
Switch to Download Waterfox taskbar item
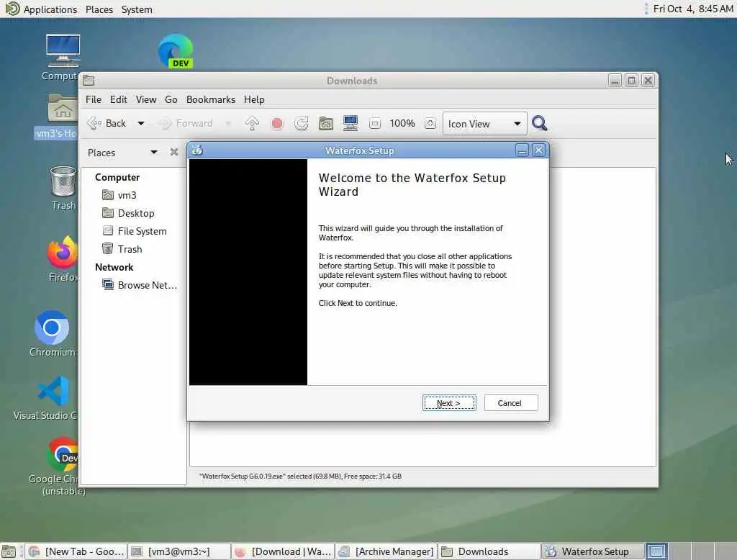[283, 551]
